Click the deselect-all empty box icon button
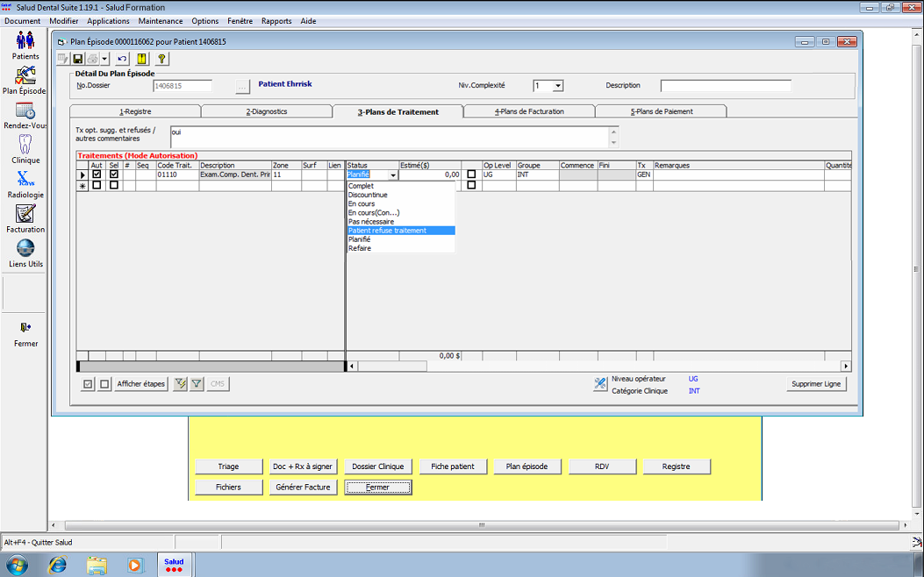The height and width of the screenshot is (577, 924). tap(104, 384)
